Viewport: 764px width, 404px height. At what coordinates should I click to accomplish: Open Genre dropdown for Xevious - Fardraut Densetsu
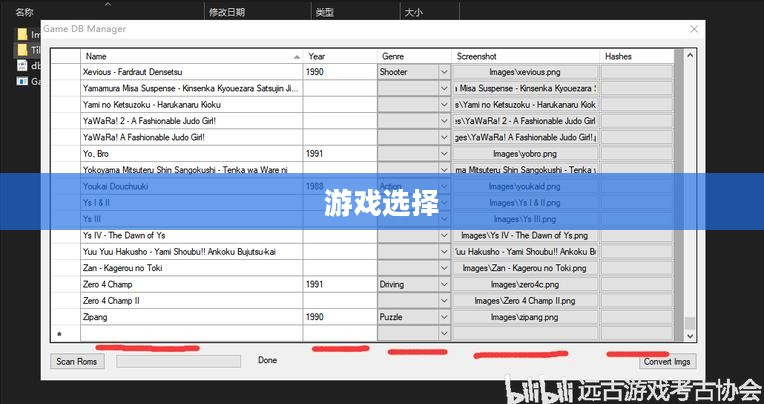pos(444,72)
